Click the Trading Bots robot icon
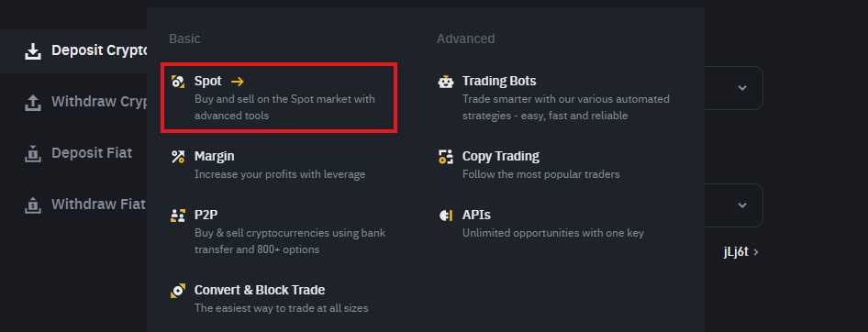 [x=446, y=82]
